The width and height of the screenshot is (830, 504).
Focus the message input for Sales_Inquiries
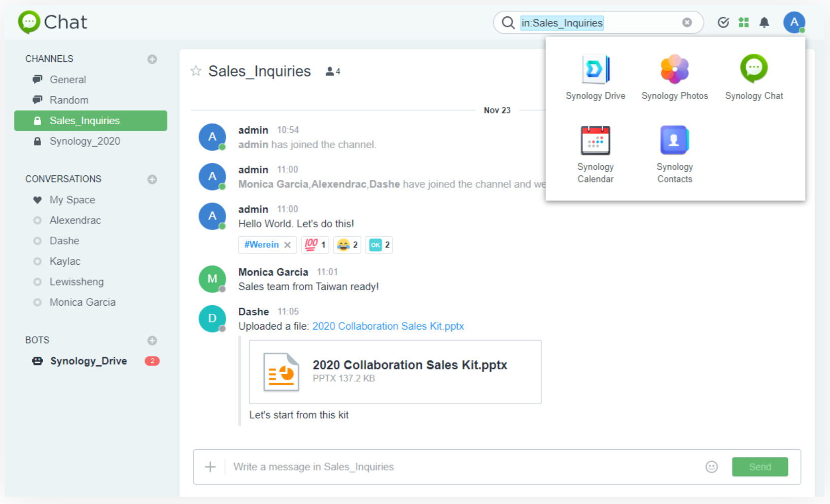pyautogui.click(x=464, y=467)
